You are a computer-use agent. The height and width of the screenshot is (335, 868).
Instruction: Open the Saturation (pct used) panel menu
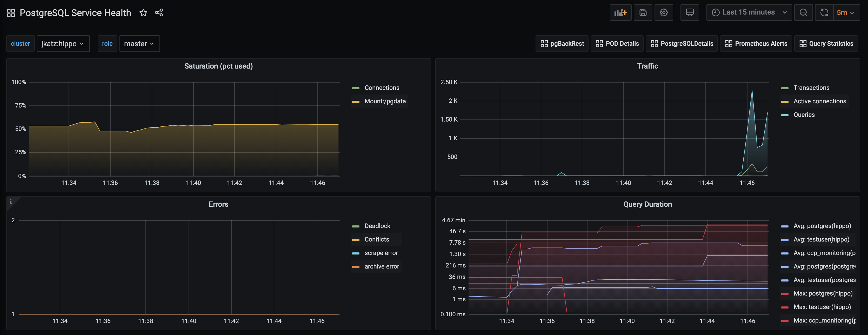[218, 66]
